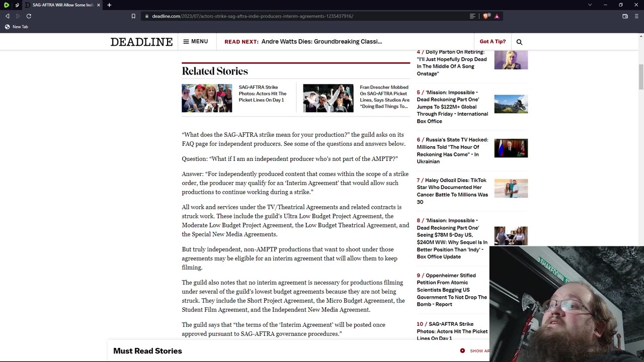Click the Related Stories heading
This screenshot has height=362, width=644.
[215, 71]
